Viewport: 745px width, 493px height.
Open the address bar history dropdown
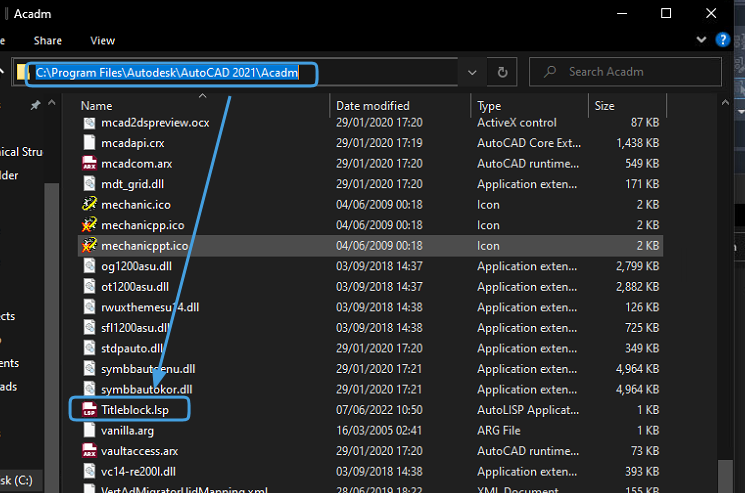tap(472, 73)
